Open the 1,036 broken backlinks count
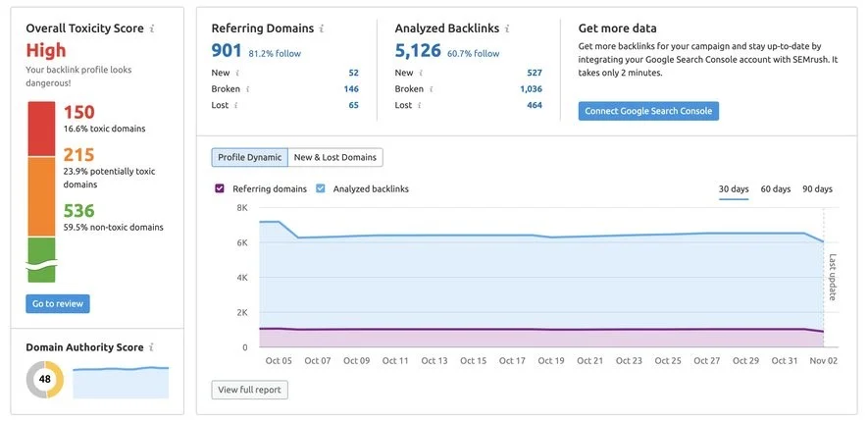The width and height of the screenshot is (868, 423). pos(531,88)
